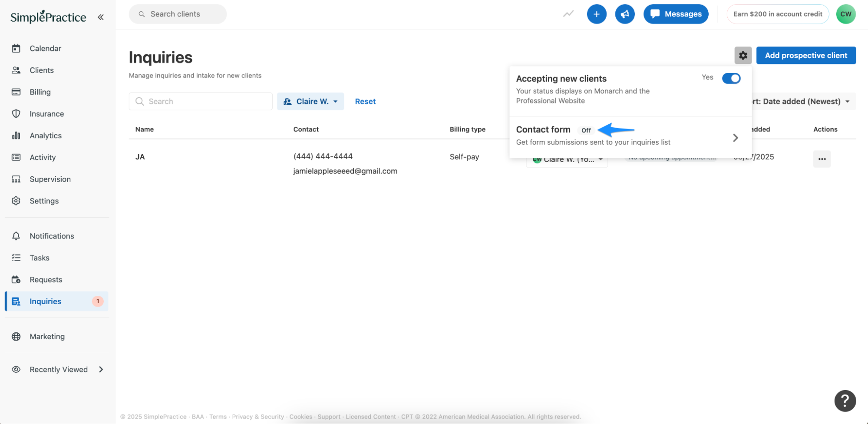
Task: Click the Reset filter link
Action: point(365,101)
